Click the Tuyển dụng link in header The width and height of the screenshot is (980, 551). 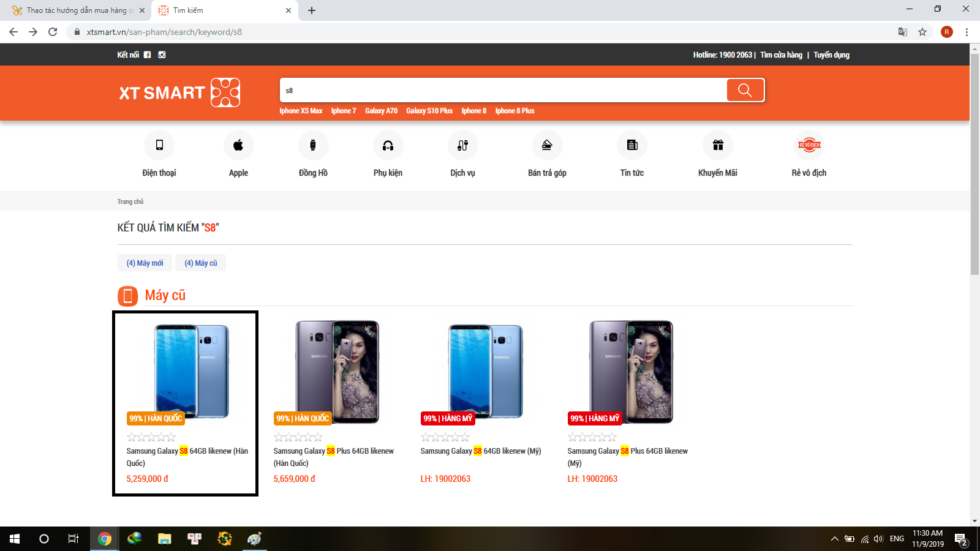[831, 55]
